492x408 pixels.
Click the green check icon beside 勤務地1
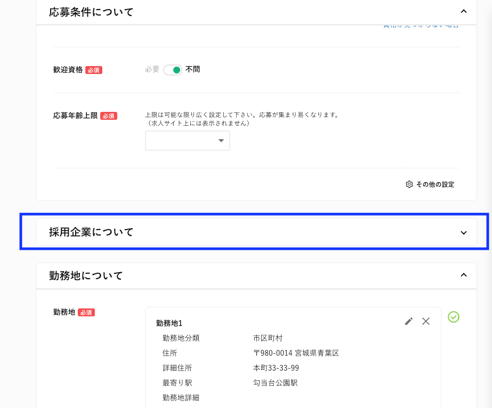[x=453, y=317]
